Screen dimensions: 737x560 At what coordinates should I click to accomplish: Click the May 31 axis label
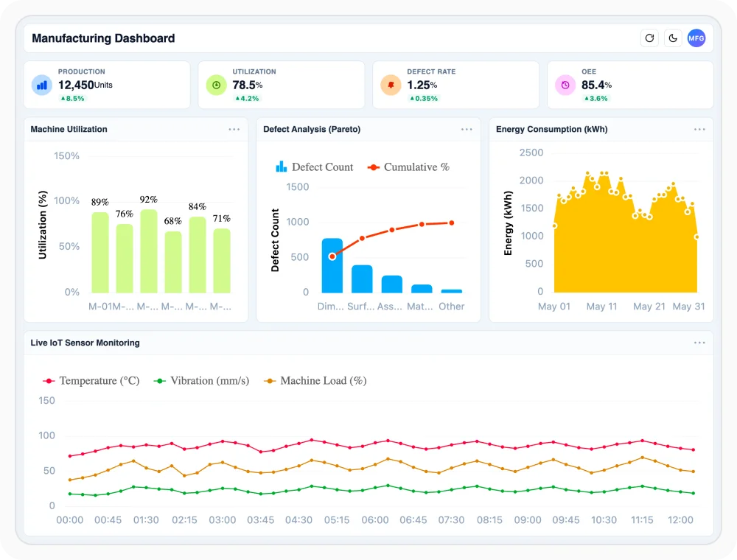(x=688, y=307)
